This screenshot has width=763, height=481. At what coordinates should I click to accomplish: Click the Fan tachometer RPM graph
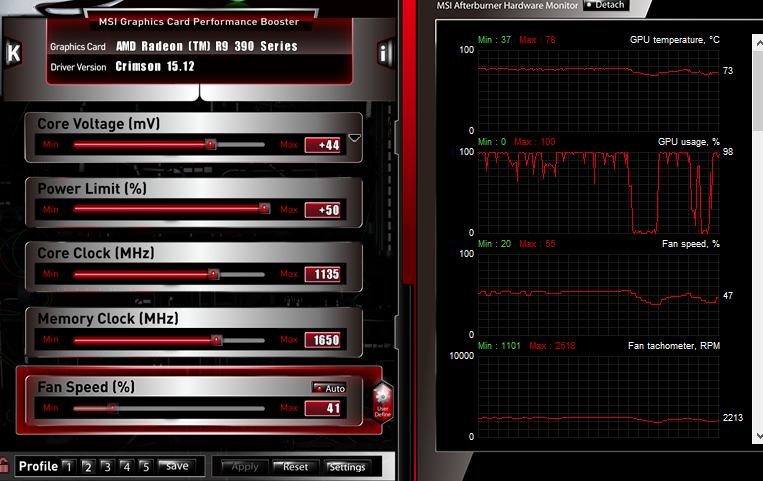pyautogui.click(x=599, y=396)
